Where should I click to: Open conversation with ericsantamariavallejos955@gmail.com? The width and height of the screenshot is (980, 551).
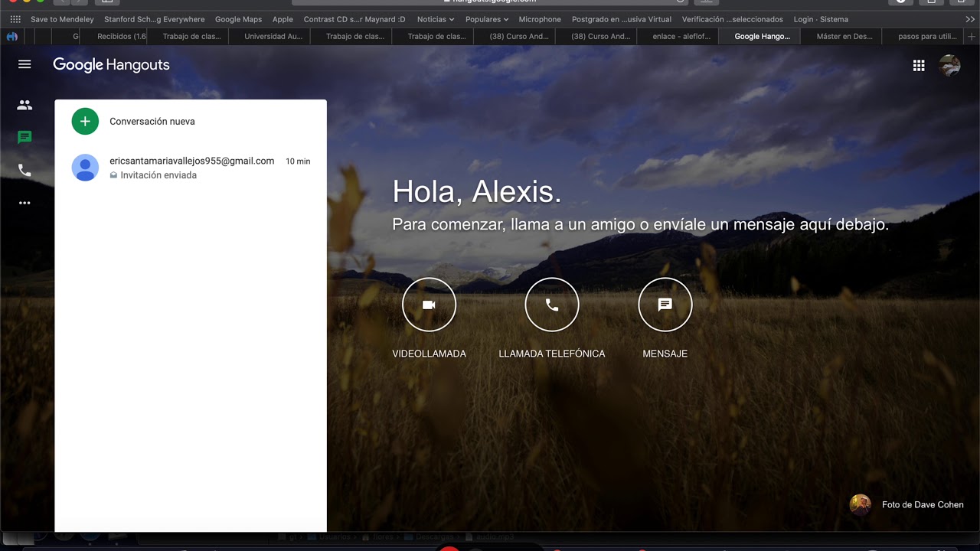click(x=191, y=168)
